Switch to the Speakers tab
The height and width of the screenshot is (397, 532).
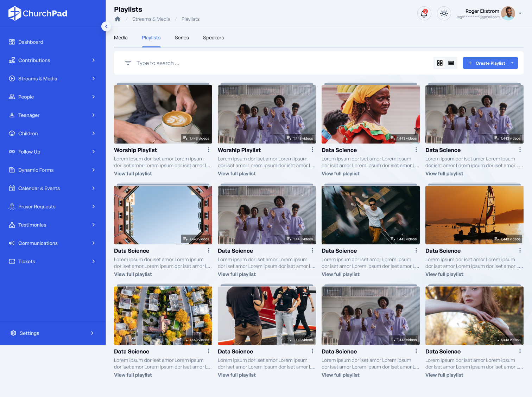point(213,38)
